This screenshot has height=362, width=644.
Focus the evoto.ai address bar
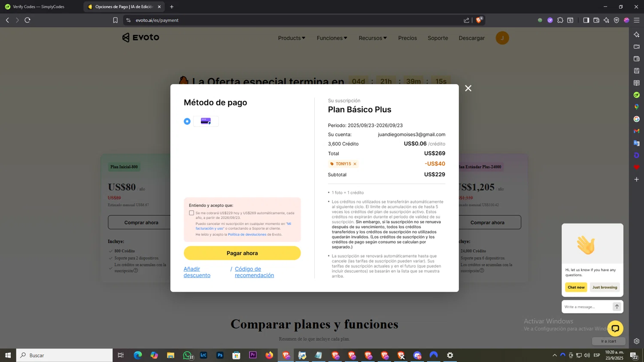[296, 20]
